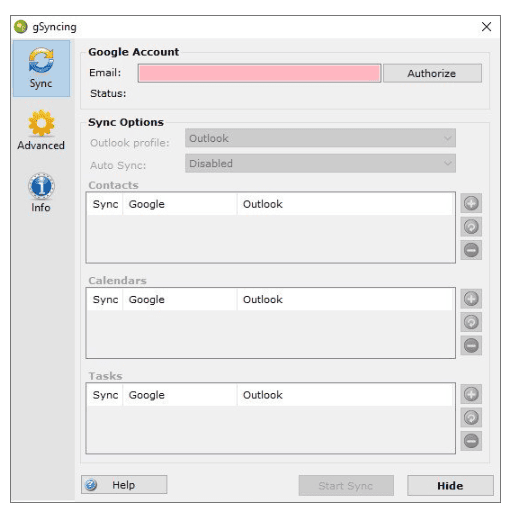
Task: Click the Start Sync button
Action: pos(346,486)
